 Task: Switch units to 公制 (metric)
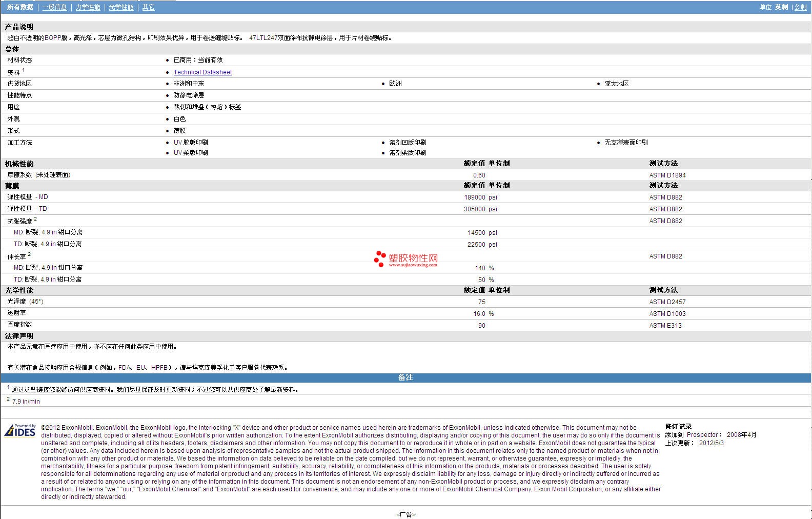pyautogui.click(x=800, y=7)
